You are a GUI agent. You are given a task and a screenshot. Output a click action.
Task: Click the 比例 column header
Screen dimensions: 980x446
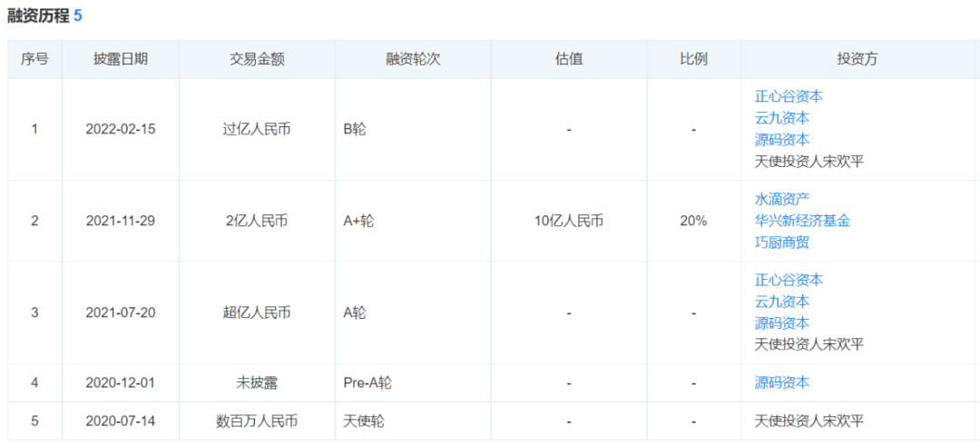(694, 59)
